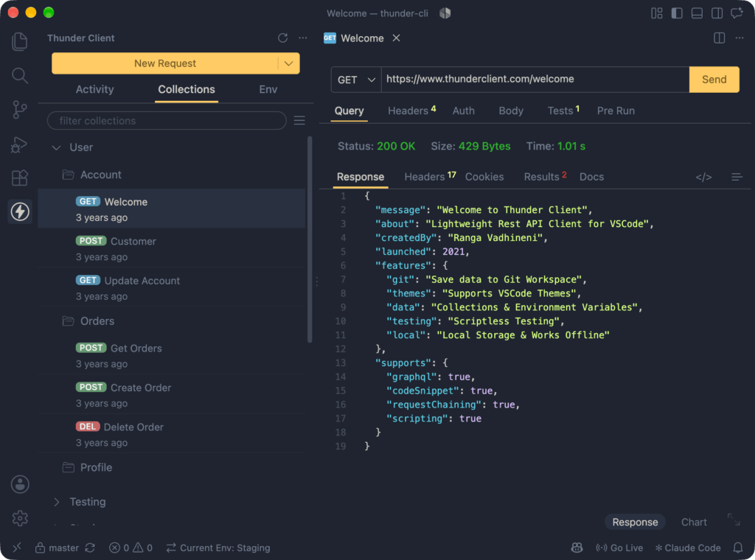The image size is (755, 560).
Task: Click the Send button
Action: click(x=714, y=80)
